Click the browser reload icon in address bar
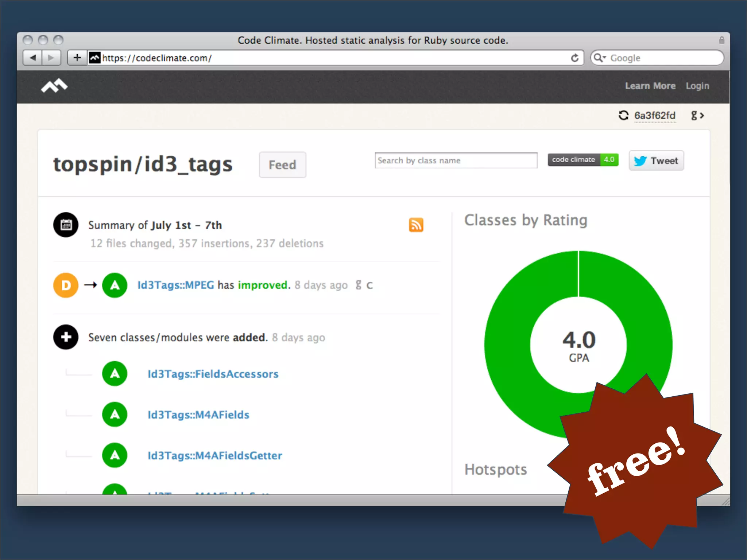Screen dimensions: 747x560 (574, 58)
